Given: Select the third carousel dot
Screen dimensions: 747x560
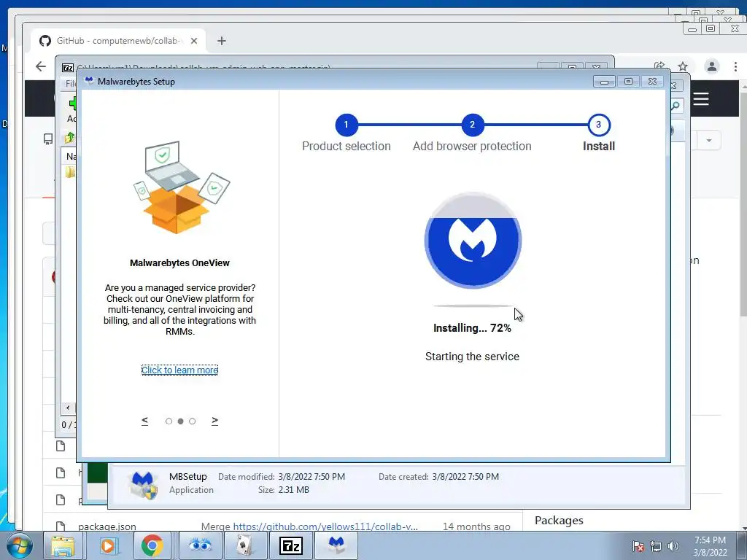Looking at the screenshot, I should 192,421.
